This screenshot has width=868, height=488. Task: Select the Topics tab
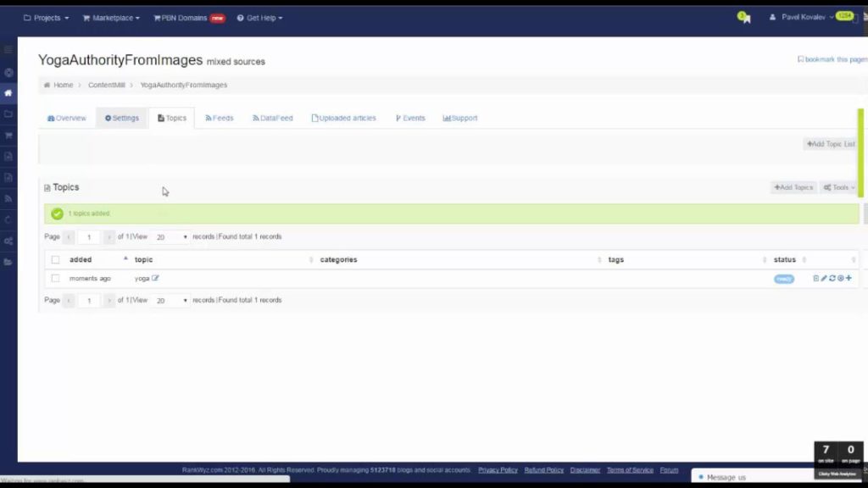pos(171,118)
